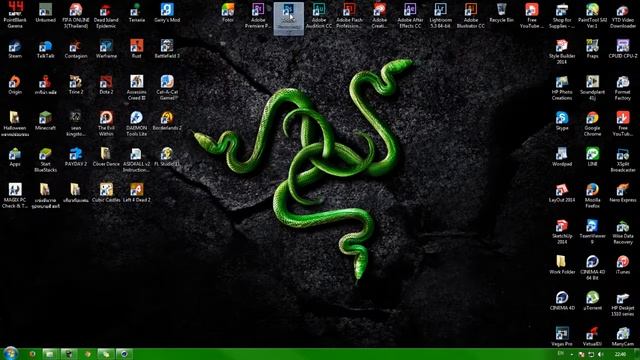Open the Adobe Audition CC shortcut

pos(319,15)
